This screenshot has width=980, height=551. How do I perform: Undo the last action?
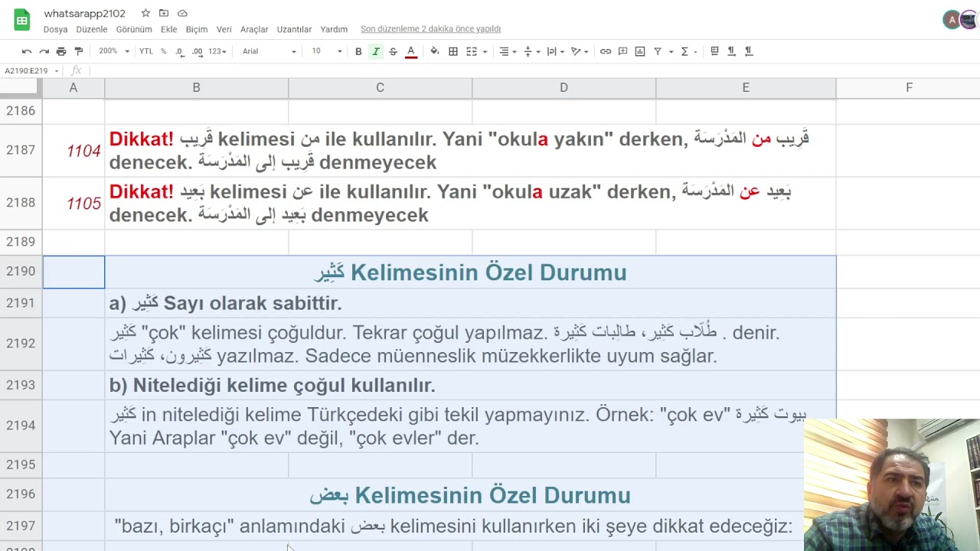27,51
